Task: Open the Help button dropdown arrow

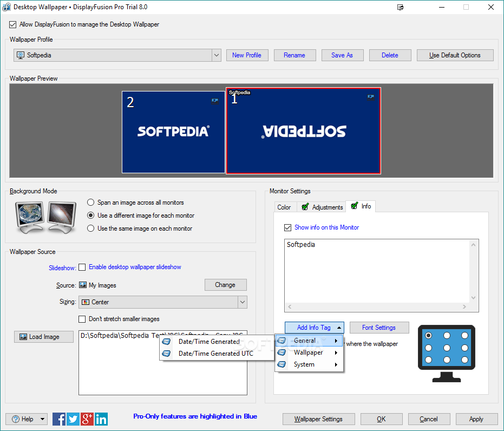Action: 42,419
